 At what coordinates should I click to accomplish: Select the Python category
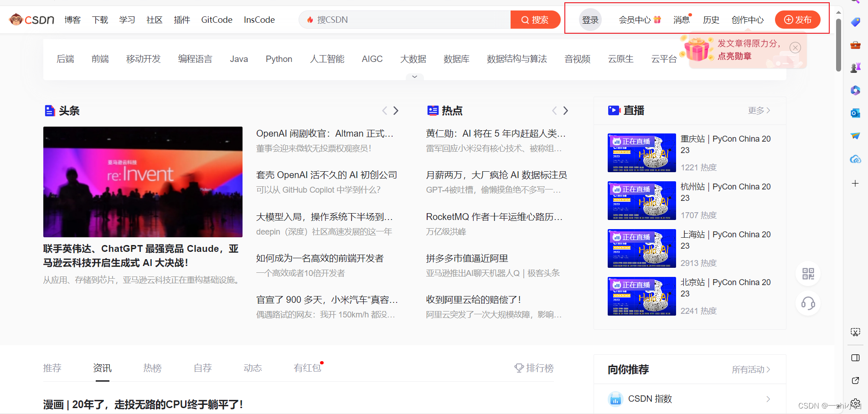click(279, 59)
